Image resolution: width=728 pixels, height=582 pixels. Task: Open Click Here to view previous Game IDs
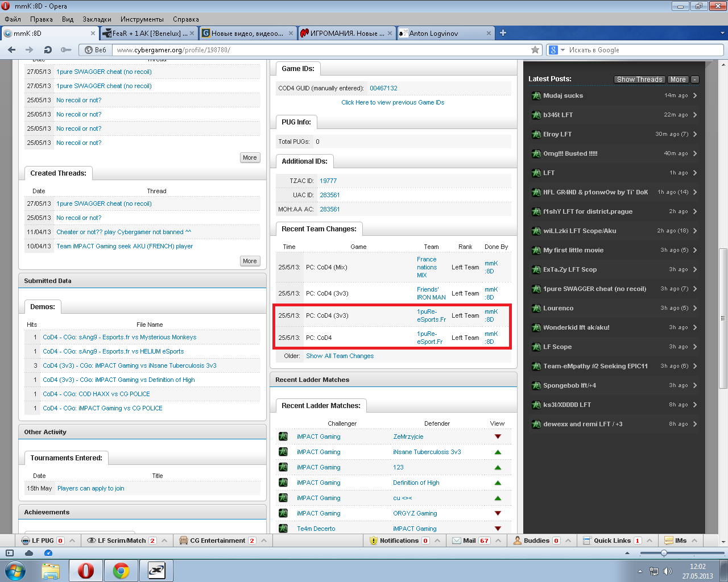pyautogui.click(x=392, y=102)
